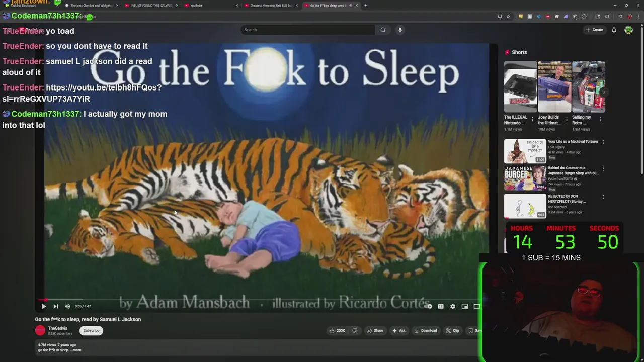Skip to the next video

point(56,306)
